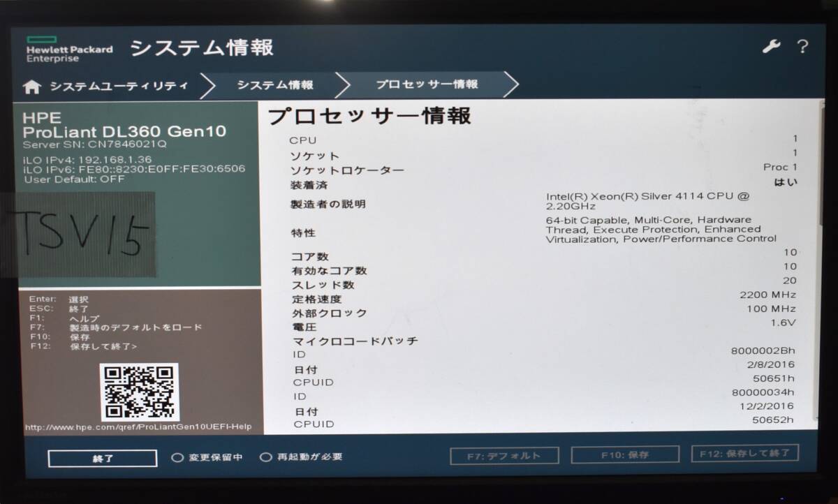Viewport: 838px width, 504px height.
Task: Click the 100 MHz value
Action: 771,309
